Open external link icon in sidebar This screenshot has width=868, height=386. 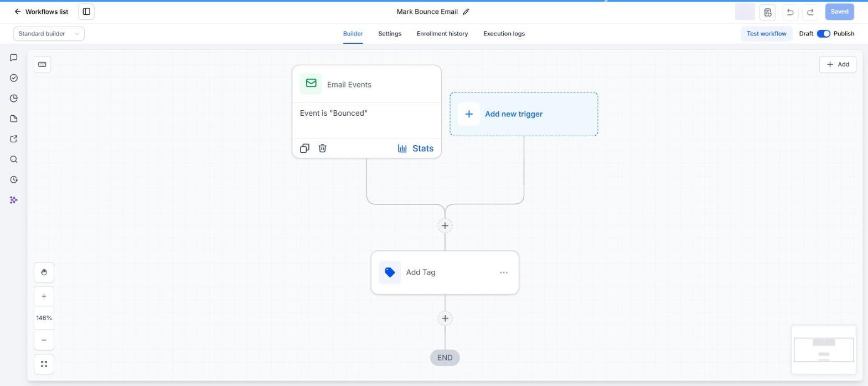click(14, 139)
